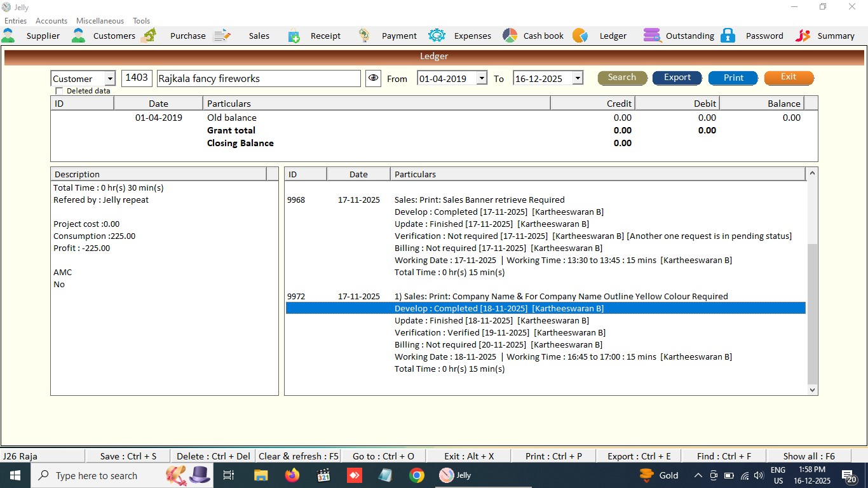Screen dimensions: 868x488
Task: Click Save : Ctrl + S in the status bar
Action: (x=128, y=456)
